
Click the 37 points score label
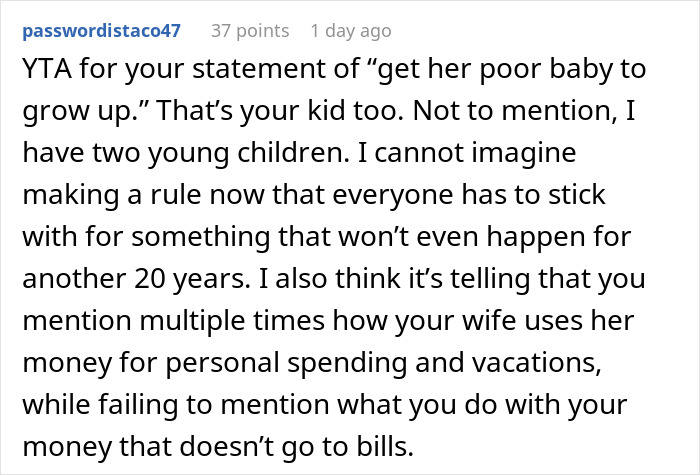point(250,31)
